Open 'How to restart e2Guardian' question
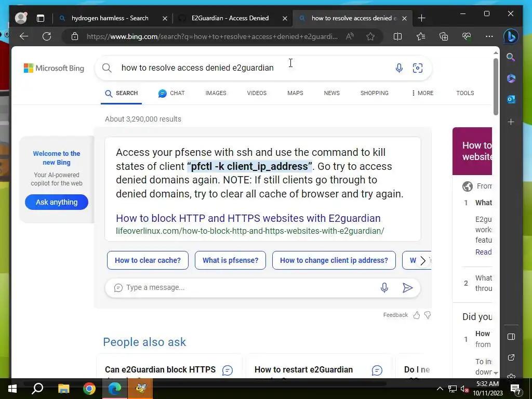Image resolution: width=532 pixels, height=399 pixels. 303,370
